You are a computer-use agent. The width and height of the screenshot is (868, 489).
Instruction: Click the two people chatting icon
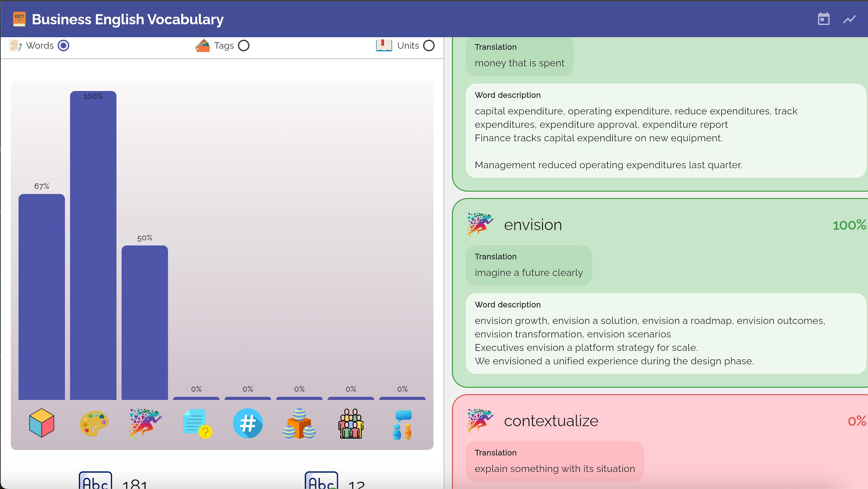pos(403,424)
